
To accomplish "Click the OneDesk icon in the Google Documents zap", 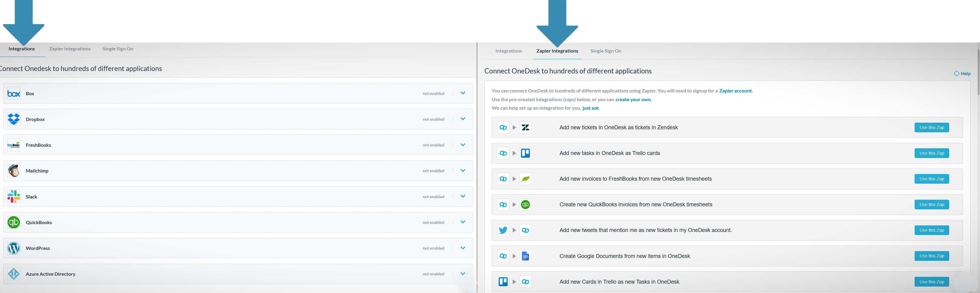I will click(x=503, y=256).
